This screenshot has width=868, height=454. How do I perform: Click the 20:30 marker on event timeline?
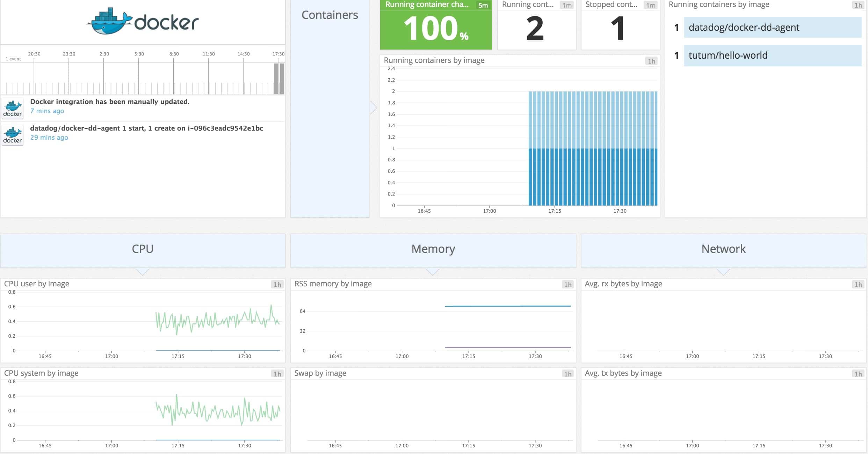click(x=34, y=54)
